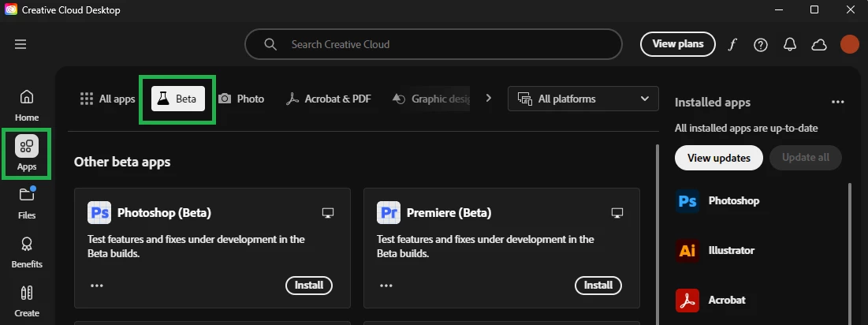
Task: Click the Photoshop (Beta) app icon
Action: click(99, 213)
